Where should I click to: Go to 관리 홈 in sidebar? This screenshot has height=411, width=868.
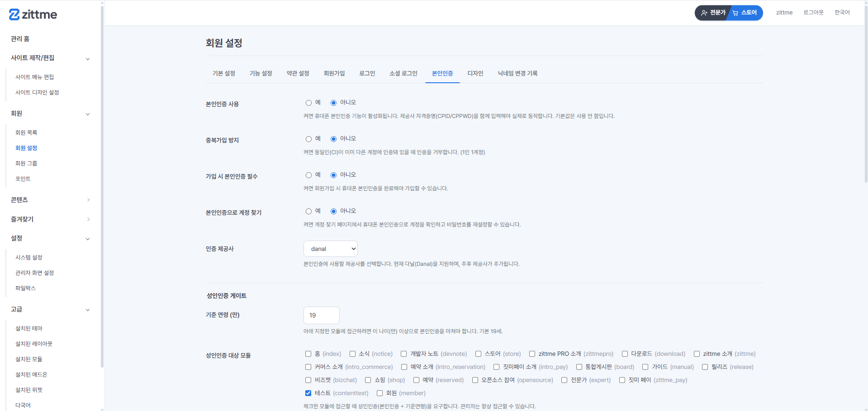point(20,39)
